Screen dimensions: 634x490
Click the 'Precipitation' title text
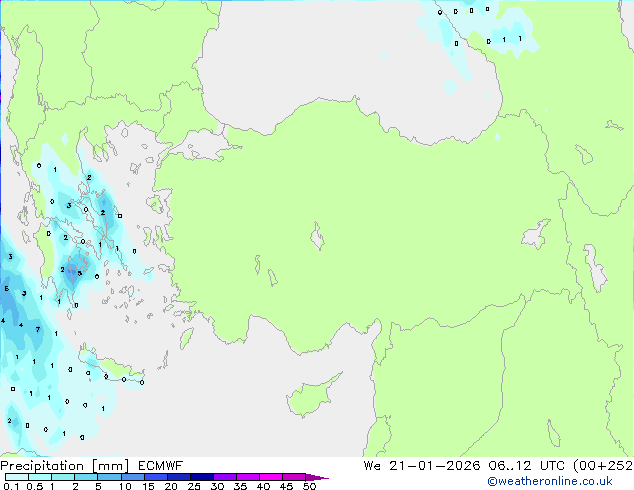point(42,466)
